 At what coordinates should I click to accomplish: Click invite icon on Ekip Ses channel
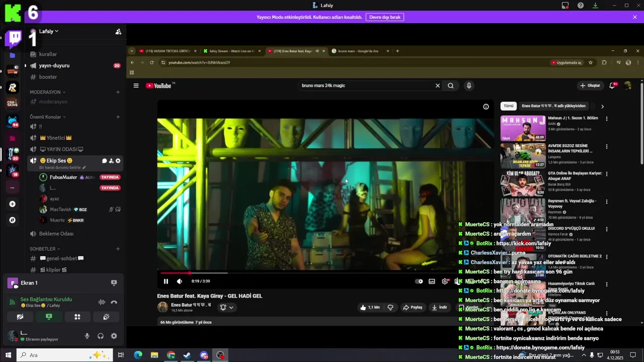tap(111, 161)
